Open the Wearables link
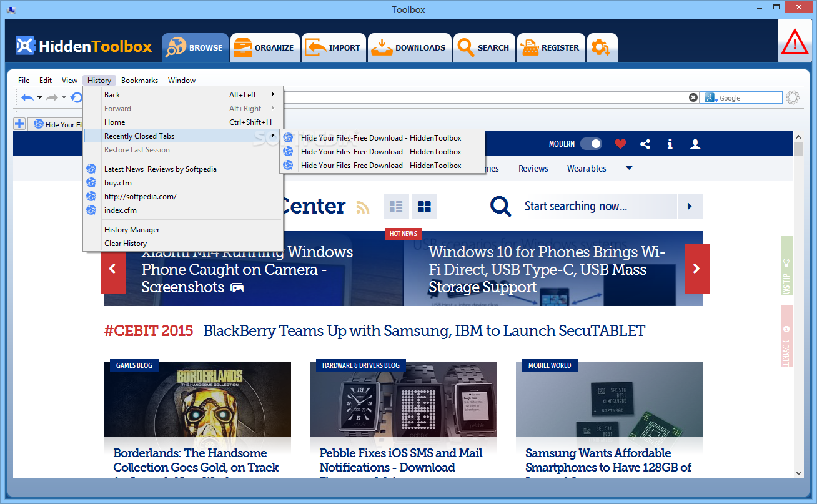The width and height of the screenshot is (817, 504). click(587, 169)
